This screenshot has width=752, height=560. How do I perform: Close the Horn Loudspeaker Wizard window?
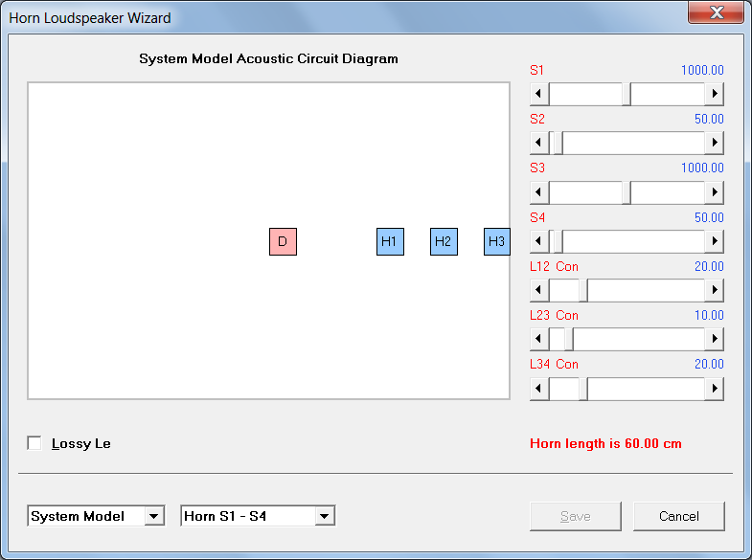coord(716,12)
